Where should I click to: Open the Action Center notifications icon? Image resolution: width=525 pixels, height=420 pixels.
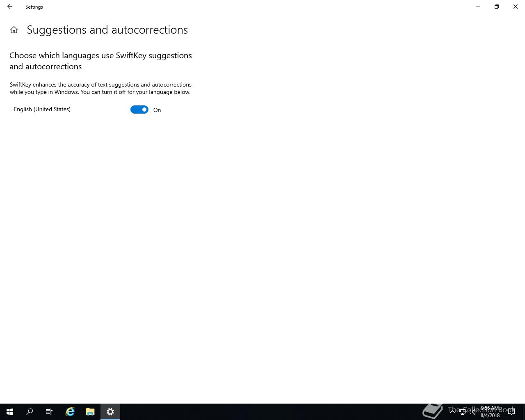(x=511, y=412)
